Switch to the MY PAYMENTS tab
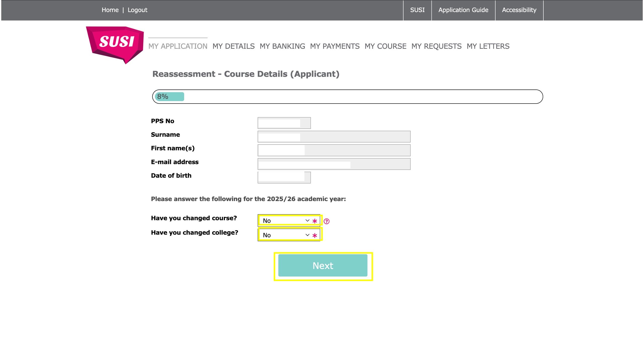Screen dimensions: 644x362 click(x=335, y=46)
